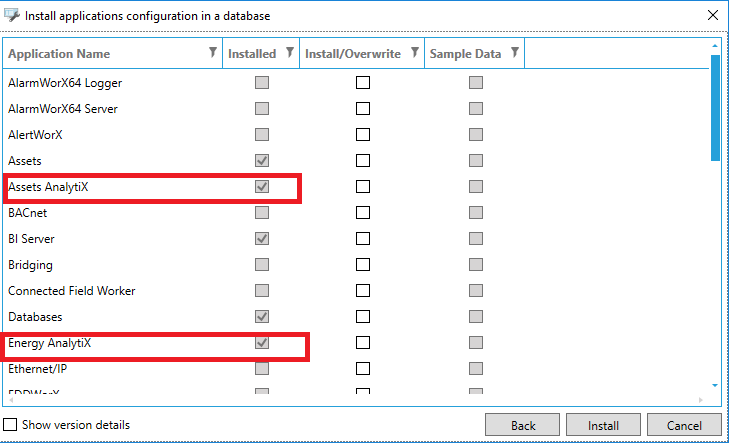The height and width of the screenshot is (447, 735).
Task: Click the Install/Overwrite column filter icon
Action: coord(415,53)
